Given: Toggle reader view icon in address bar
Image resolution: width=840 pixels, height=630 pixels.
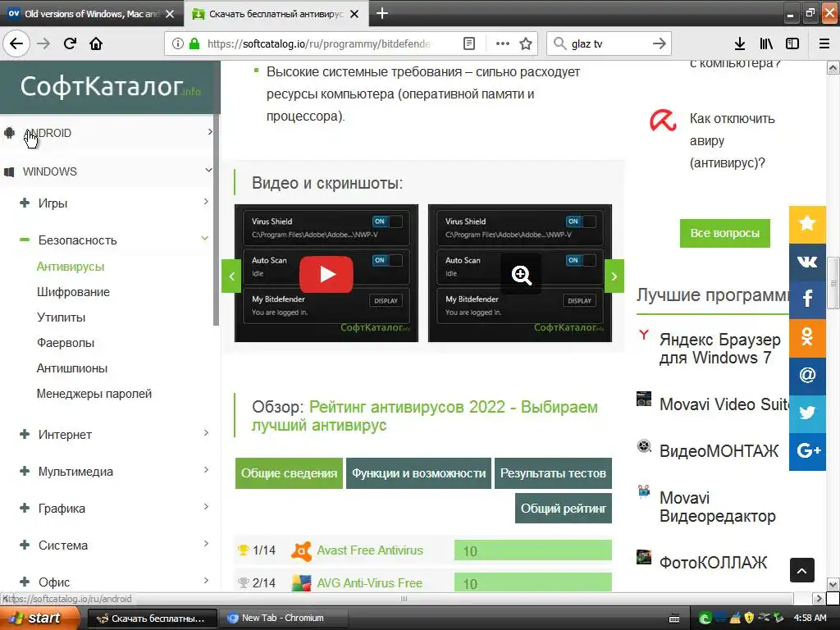Looking at the screenshot, I should pyautogui.click(x=468, y=43).
